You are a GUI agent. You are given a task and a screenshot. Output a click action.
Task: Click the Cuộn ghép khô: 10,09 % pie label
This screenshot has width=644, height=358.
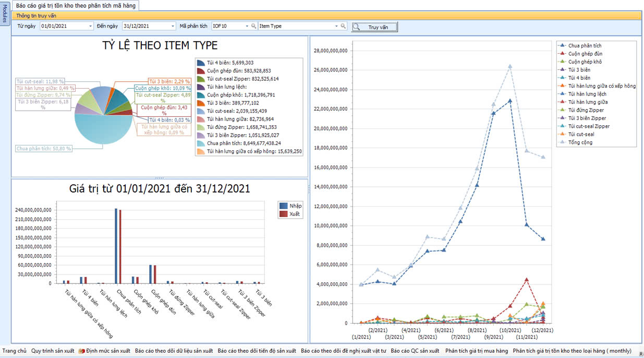163,88
